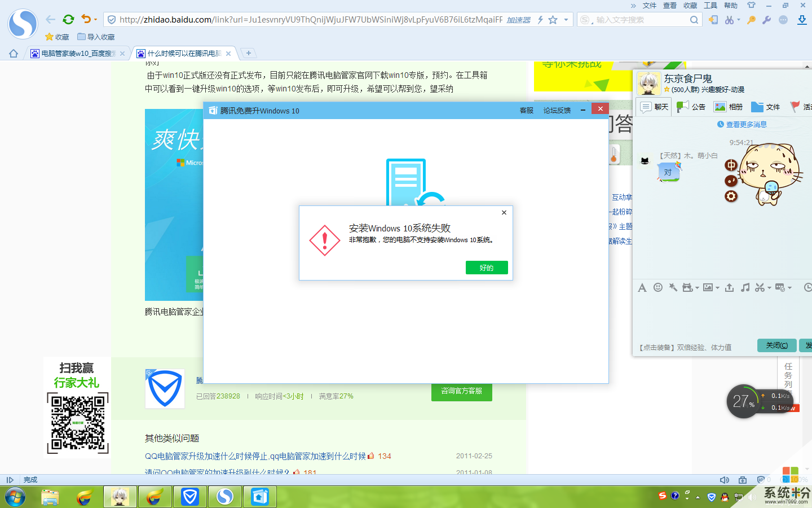Click the music note icon in QQ chat toolbar
The height and width of the screenshot is (508, 812).
click(x=745, y=287)
